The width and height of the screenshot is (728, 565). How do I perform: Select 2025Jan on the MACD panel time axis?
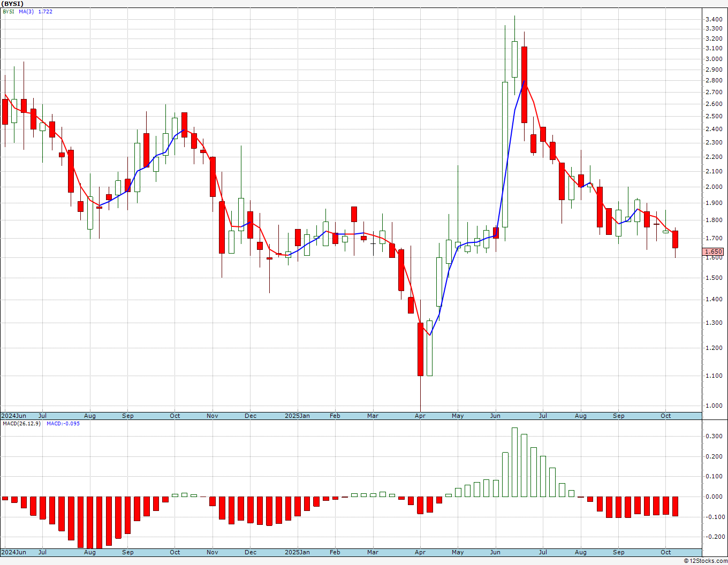pos(297,552)
